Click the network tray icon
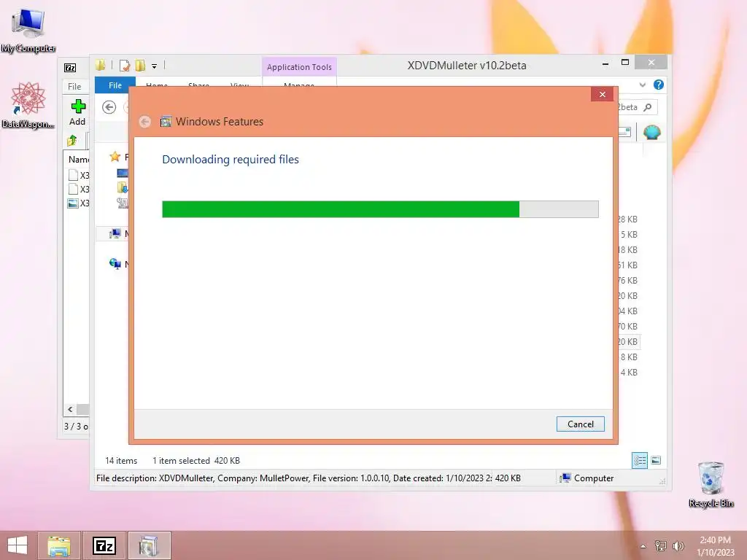 coord(660,545)
